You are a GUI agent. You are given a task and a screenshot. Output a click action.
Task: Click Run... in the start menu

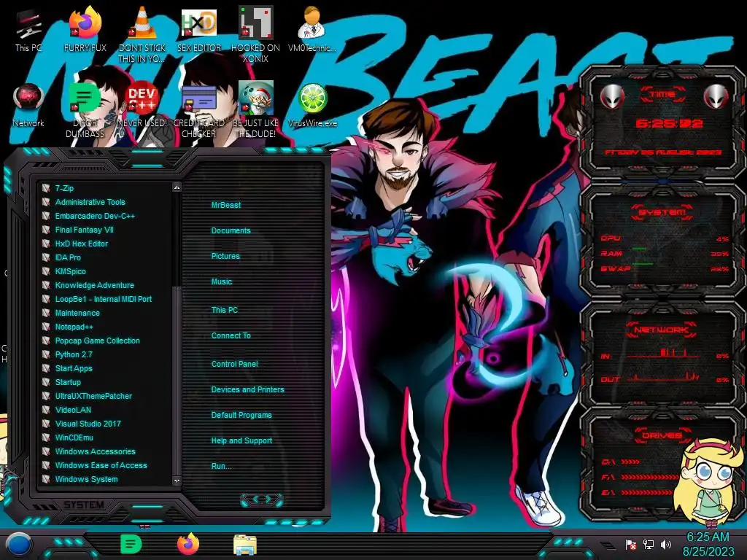pyautogui.click(x=222, y=466)
